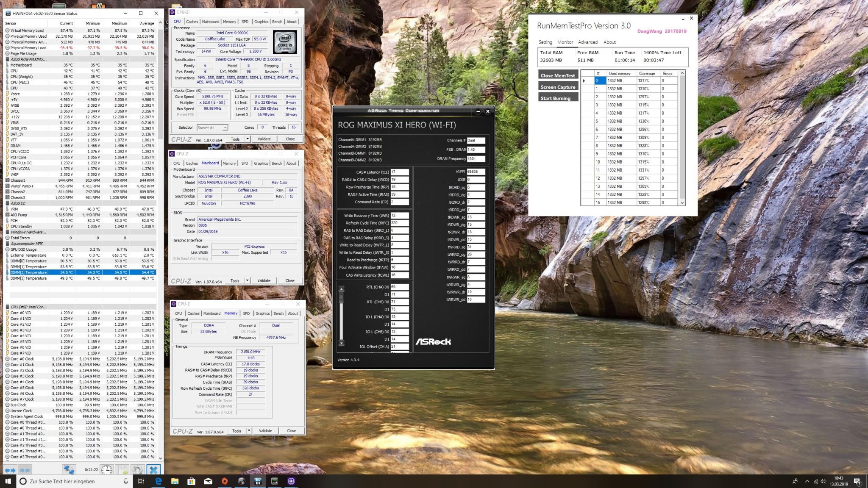Image resolution: width=868 pixels, height=488 pixels.
Task: Click Start Burning button
Action: point(558,98)
